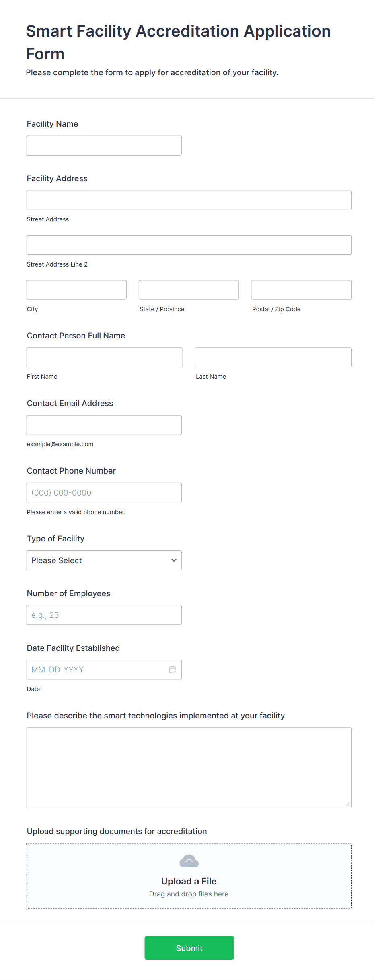Screen dimensions: 374x980
Task: Select the Number of Employees field
Action: [x=104, y=615]
